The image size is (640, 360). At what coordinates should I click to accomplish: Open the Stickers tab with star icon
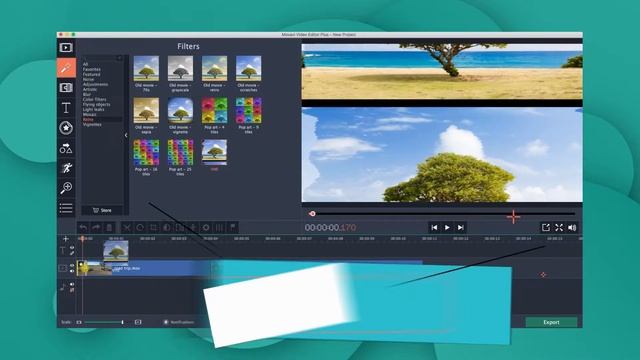click(66, 128)
